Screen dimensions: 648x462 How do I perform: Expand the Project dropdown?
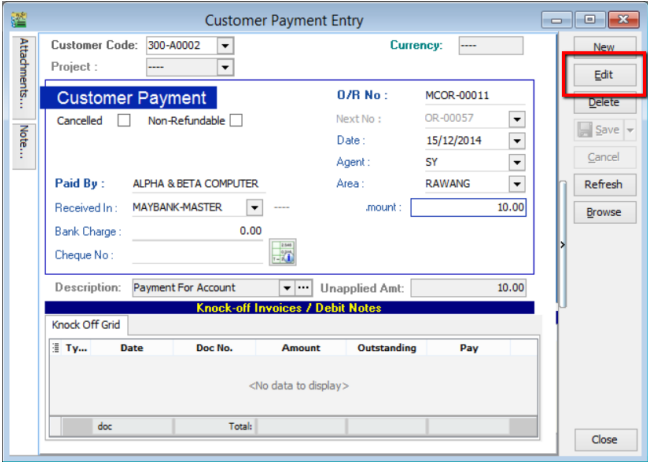225,68
